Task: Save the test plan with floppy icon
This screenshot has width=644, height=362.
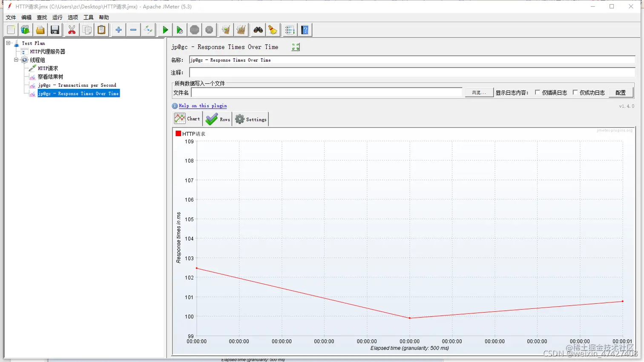Action: [55, 30]
